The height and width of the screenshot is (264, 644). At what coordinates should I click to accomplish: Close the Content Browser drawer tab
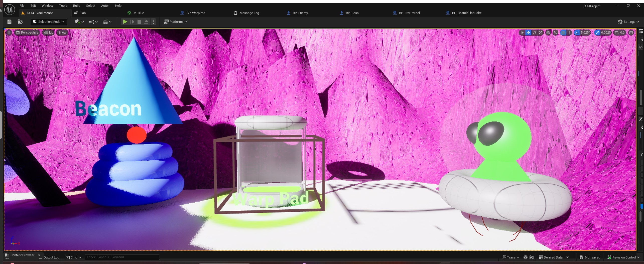39,255
